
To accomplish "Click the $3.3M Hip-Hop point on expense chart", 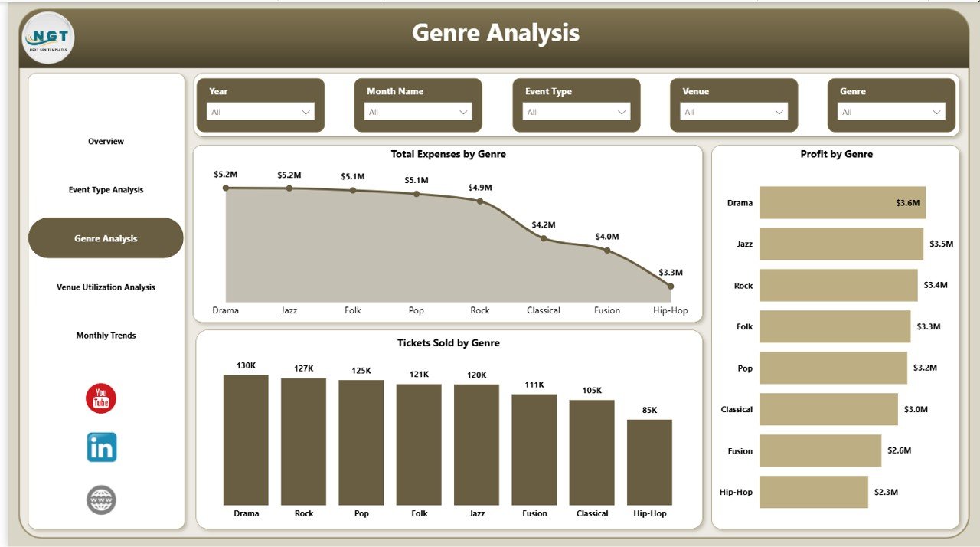I will [x=670, y=285].
